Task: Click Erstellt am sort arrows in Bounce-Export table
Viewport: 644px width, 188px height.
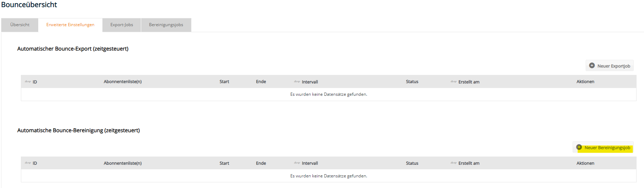Action: 453,82
